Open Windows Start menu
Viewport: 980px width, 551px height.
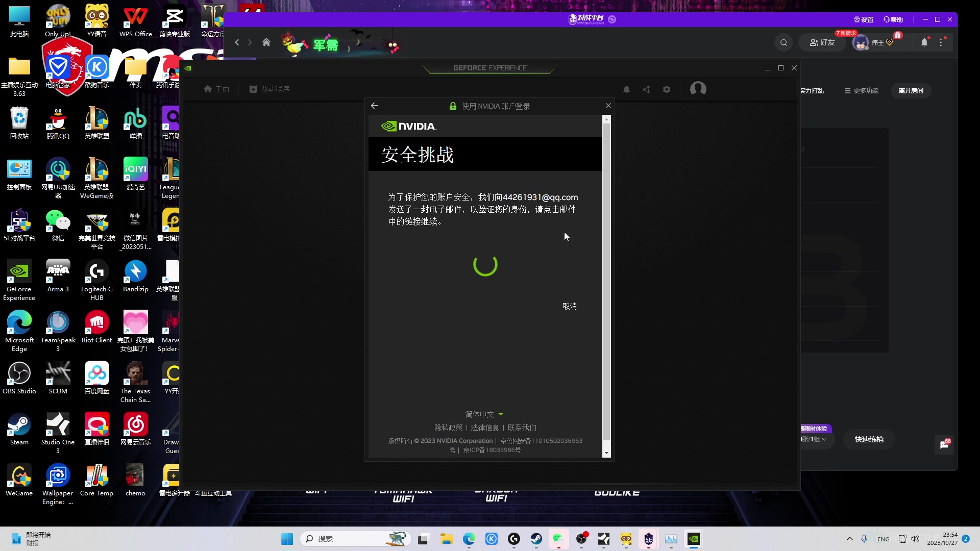coord(287,539)
